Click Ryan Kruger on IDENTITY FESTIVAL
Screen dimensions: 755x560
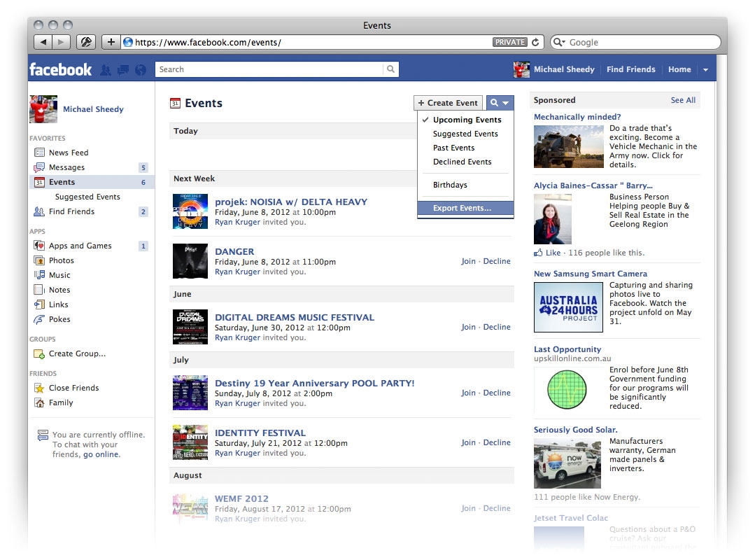click(237, 453)
